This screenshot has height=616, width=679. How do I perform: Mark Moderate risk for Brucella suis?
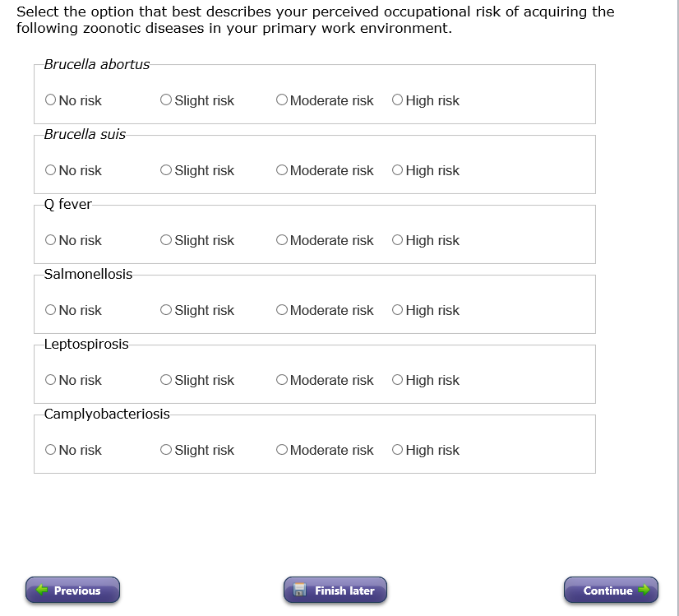(282, 170)
